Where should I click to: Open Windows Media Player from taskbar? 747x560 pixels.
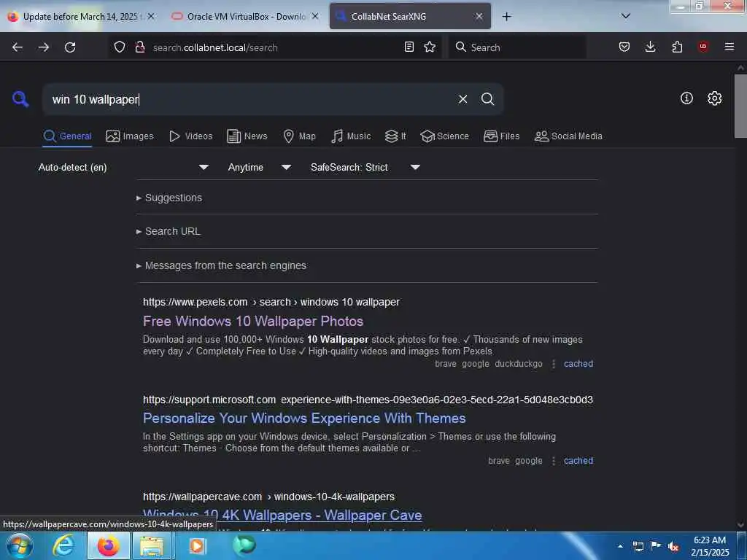pyautogui.click(x=197, y=545)
